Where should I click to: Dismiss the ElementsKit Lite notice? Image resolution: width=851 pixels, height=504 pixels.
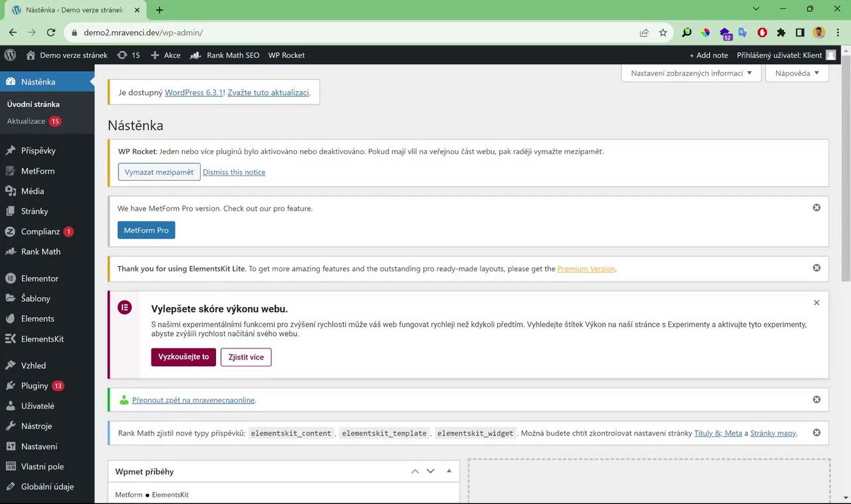(x=816, y=268)
